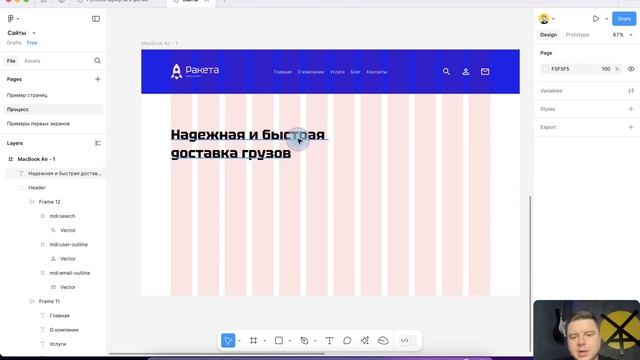
Task: Open present options dropdown arrow
Action: click(607, 19)
